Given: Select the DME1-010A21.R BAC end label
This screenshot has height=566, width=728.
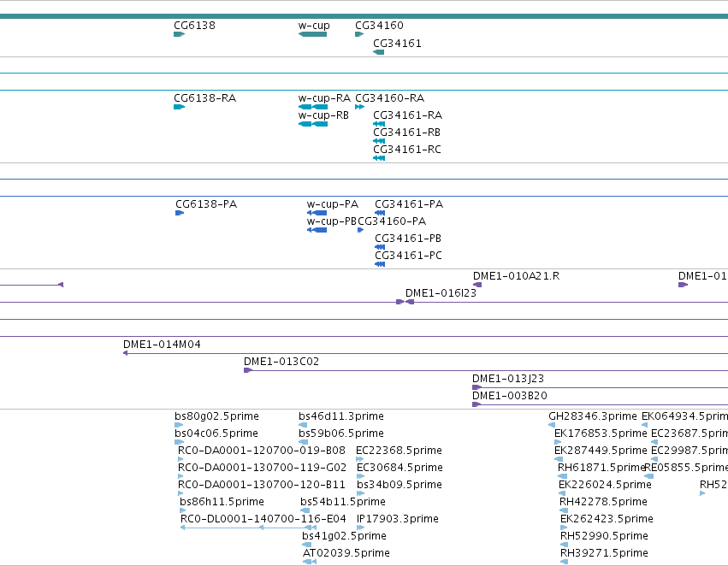Looking at the screenshot, I should point(517,276).
